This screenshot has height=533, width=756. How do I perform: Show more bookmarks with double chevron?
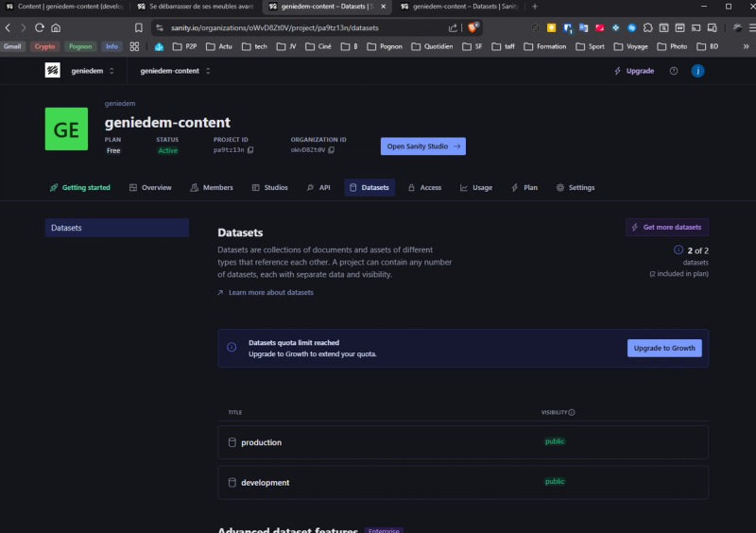[x=747, y=46]
